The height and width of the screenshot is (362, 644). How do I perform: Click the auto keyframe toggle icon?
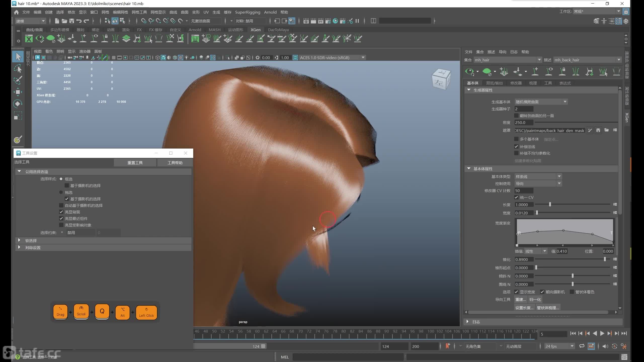click(x=614, y=346)
